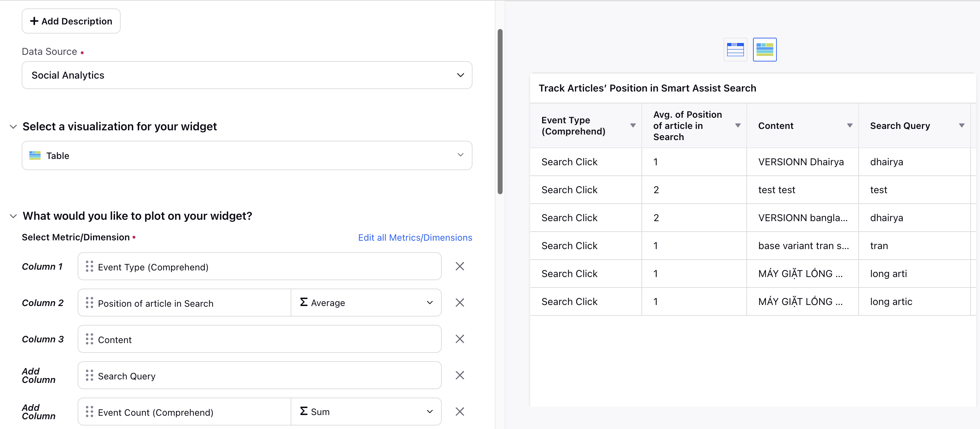The image size is (980, 429).
Task: Remove the Position of article in Search column
Action: pos(460,303)
